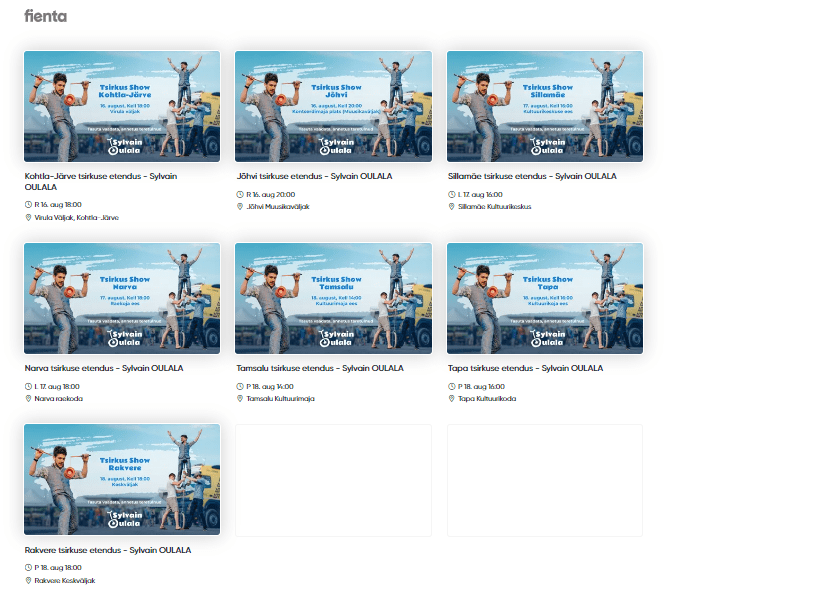Open Sillamäe tsirkuse etendus event title

[x=531, y=176]
